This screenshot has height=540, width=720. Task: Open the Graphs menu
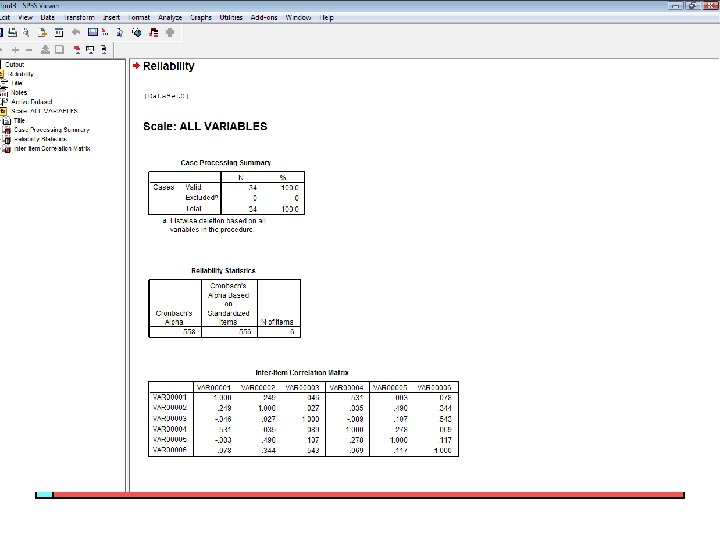(201, 17)
